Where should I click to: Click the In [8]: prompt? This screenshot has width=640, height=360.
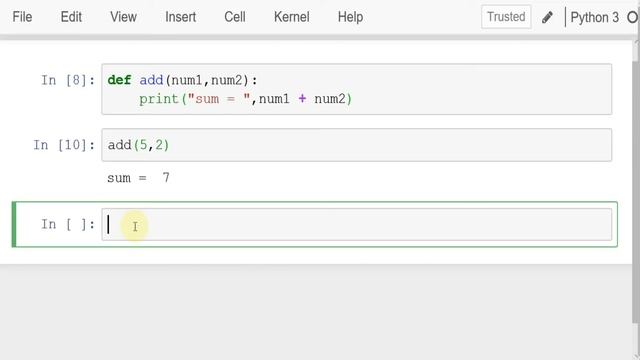[x=68, y=80]
